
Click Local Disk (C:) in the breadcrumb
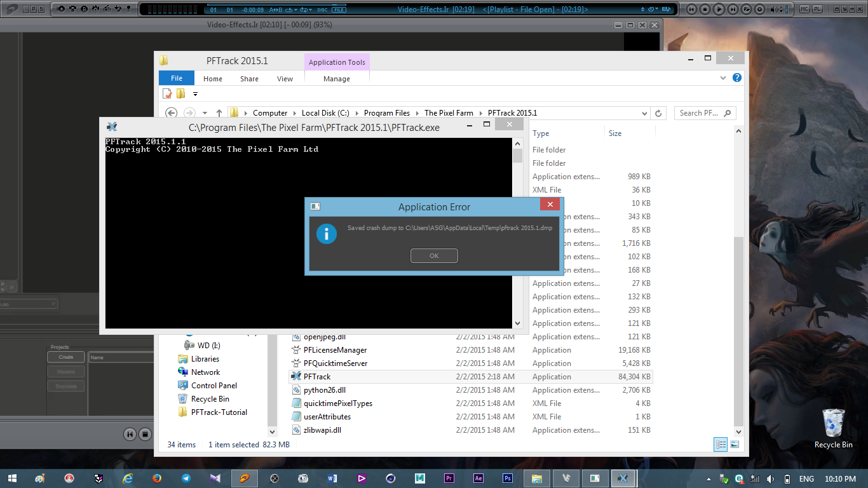tap(325, 113)
